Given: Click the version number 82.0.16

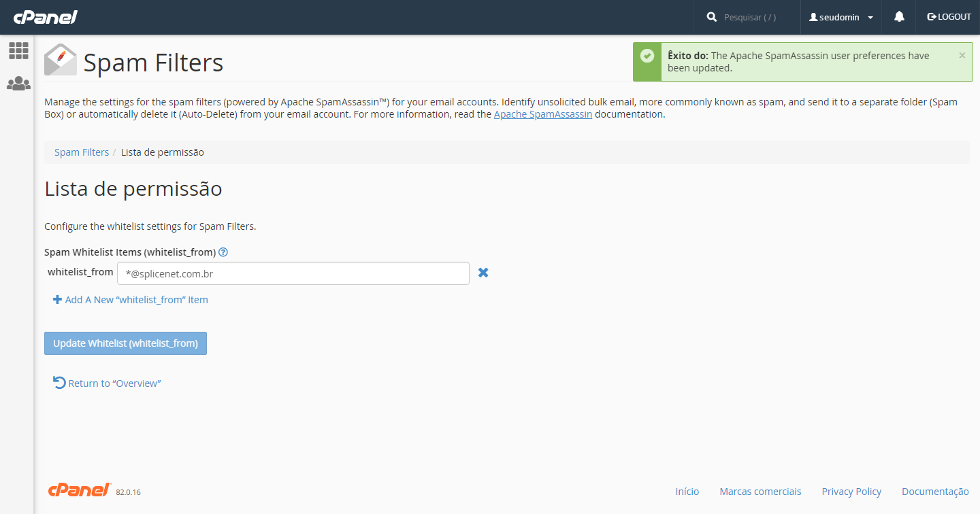Looking at the screenshot, I should point(129,492).
